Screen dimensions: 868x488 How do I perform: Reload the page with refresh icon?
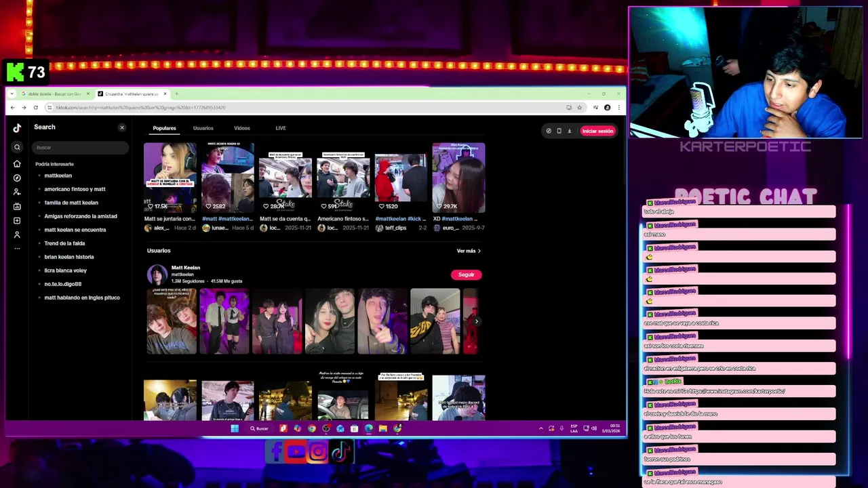[x=35, y=107]
